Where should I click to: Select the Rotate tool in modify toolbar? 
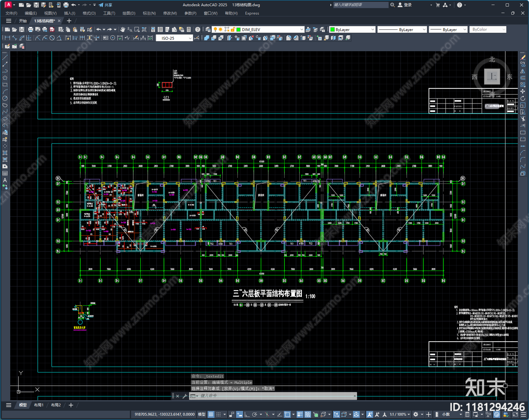pyautogui.click(x=523, y=98)
